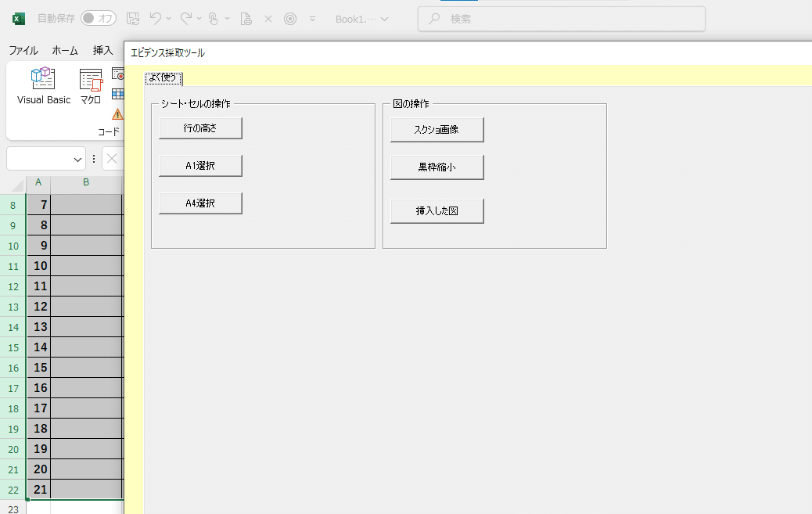
Task: Click the search magnifier icon
Action: pyautogui.click(x=434, y=19)
